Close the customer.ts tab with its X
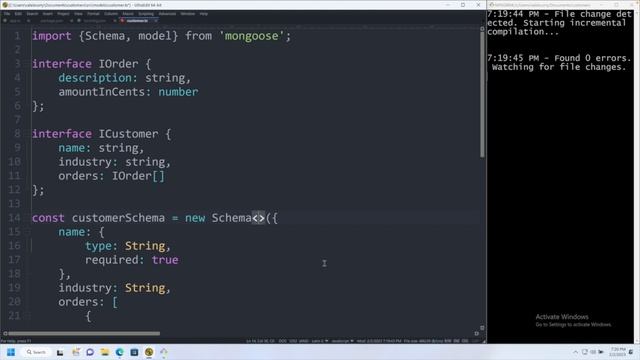 coord(156,20)
